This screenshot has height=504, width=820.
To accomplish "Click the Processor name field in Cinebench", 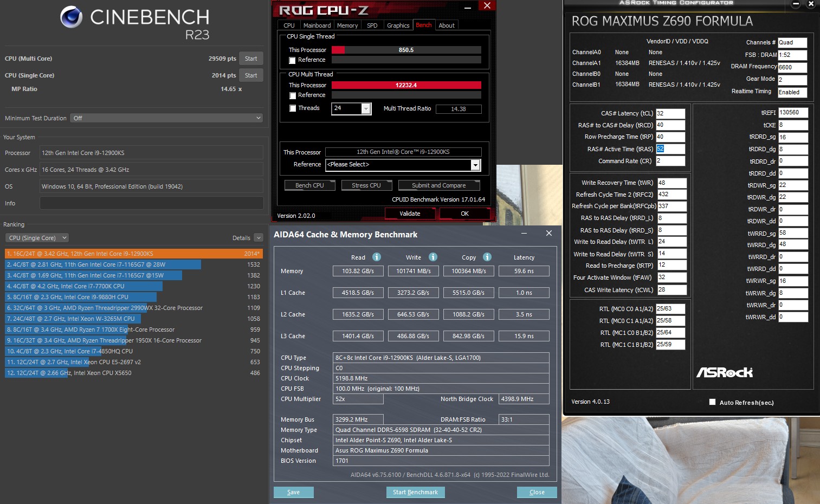I will point(152,153).
